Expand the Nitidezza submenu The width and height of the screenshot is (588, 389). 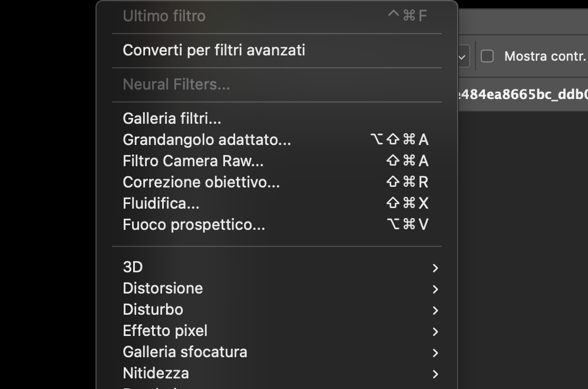277,373
